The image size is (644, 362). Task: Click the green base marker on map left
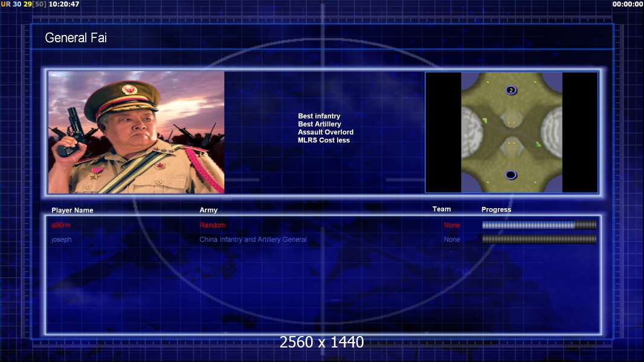point(485,121)
